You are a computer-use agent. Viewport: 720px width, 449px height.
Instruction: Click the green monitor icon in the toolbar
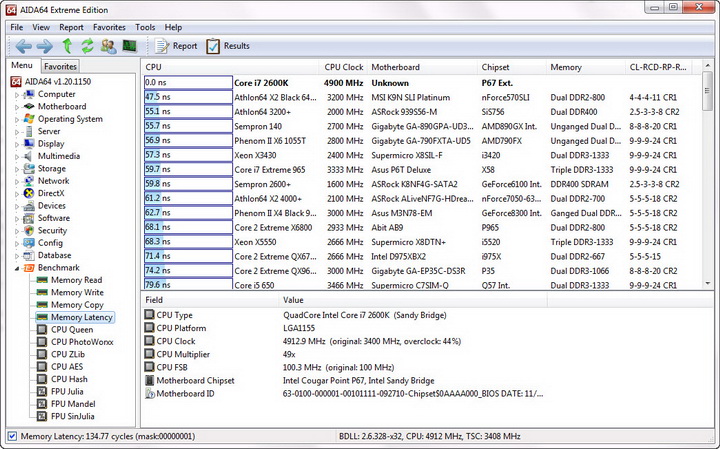[x=130, y=46]
